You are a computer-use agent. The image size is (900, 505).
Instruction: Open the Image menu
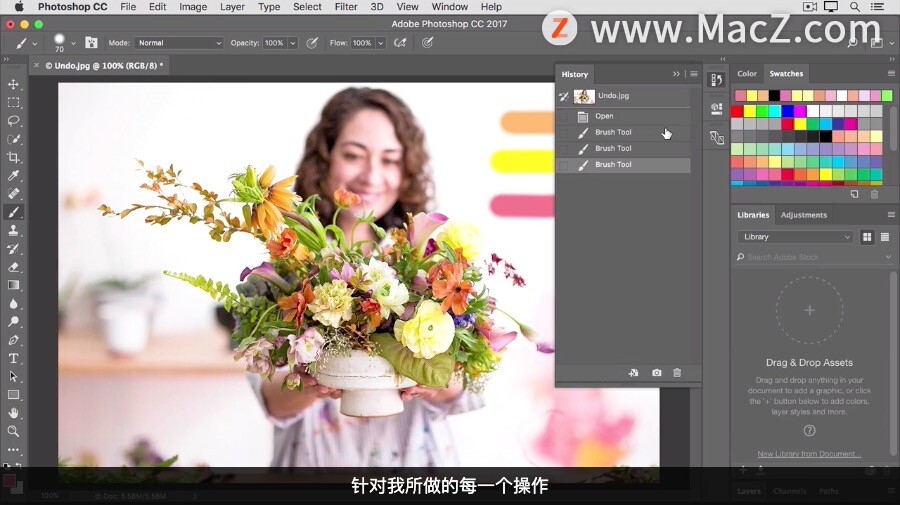(x=193, y=7)
